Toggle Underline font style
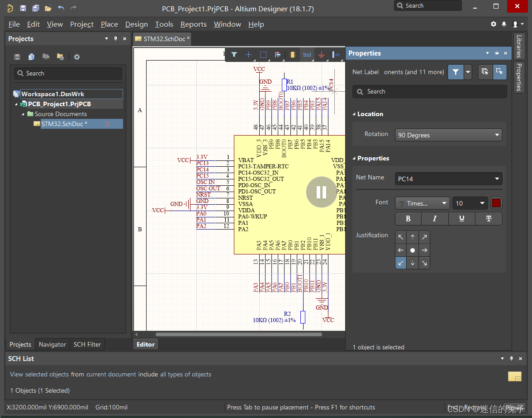This screenshot has height=418, width=532. tap(461, 219)
